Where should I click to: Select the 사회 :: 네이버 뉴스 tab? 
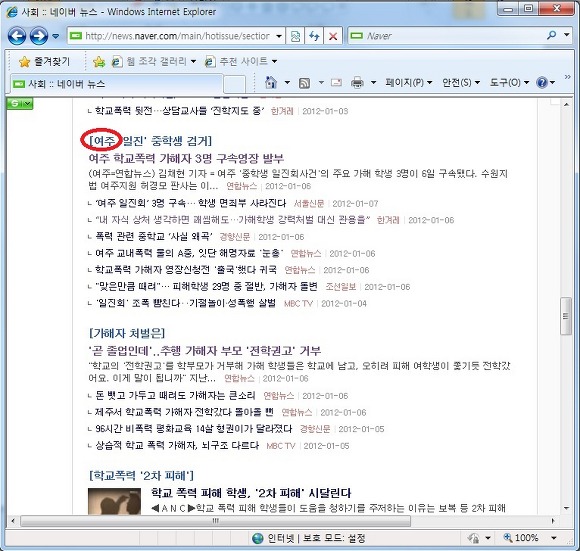(117, 84)
